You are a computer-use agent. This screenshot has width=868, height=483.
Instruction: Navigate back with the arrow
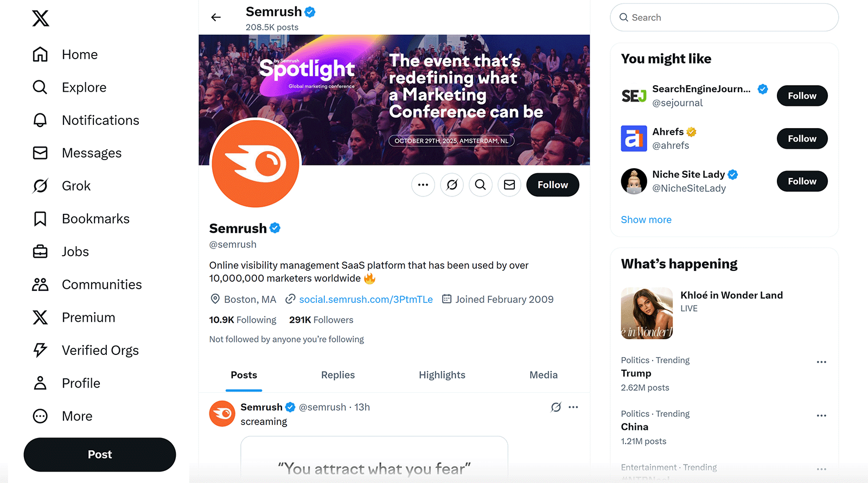pos(216,17)
